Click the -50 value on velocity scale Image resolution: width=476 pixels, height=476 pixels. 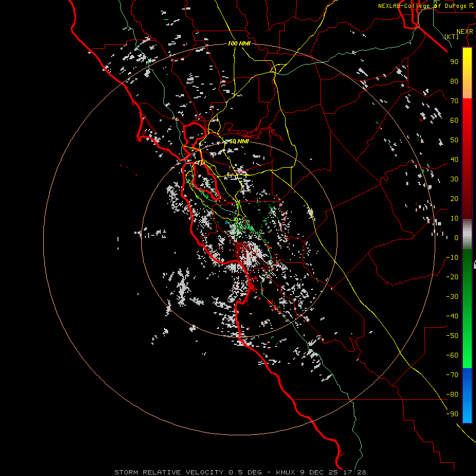point(452,336)
